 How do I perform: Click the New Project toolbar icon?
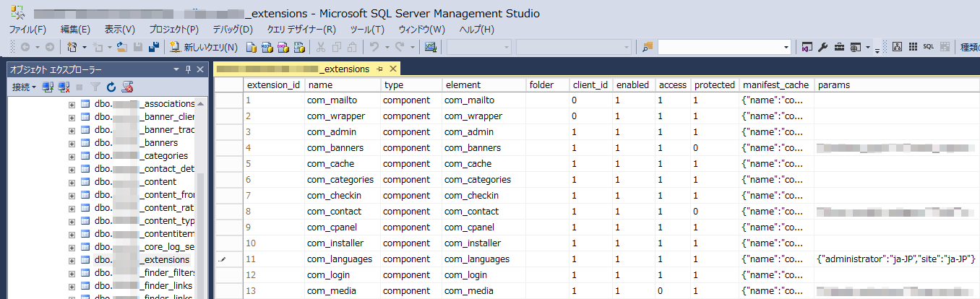(72, 47)
